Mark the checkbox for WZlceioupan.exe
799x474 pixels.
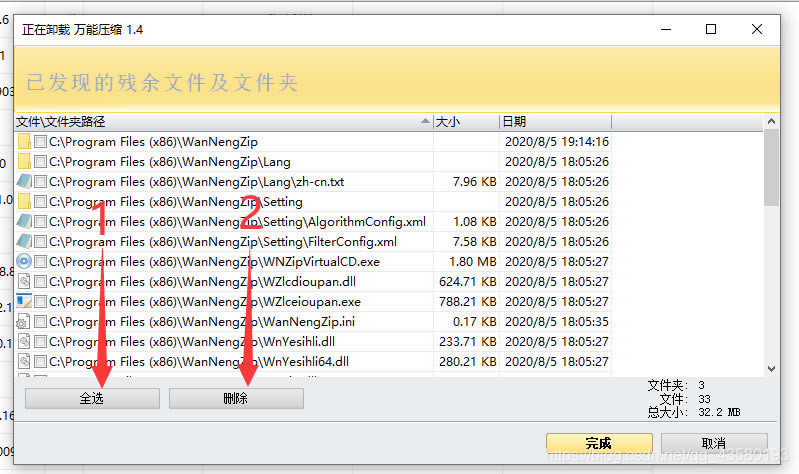pyautogui.click(x=40, y=302)
